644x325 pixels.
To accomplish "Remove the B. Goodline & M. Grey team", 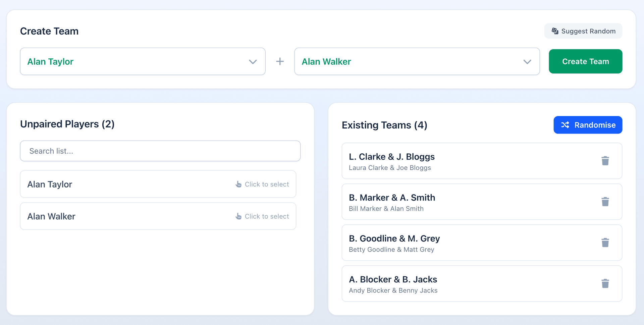I will 605,242.
